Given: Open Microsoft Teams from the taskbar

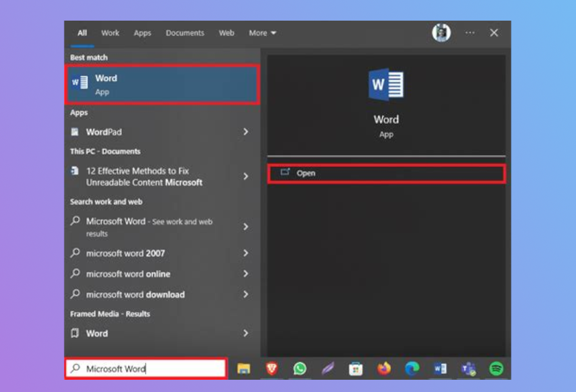Looking at the screenshot, I should [x=468, y=368].
